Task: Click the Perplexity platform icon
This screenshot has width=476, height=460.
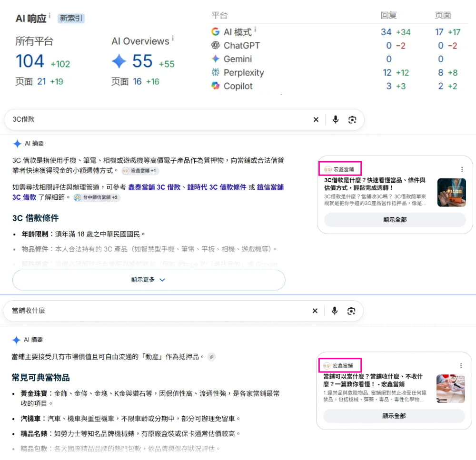Action: click(216, 72)
